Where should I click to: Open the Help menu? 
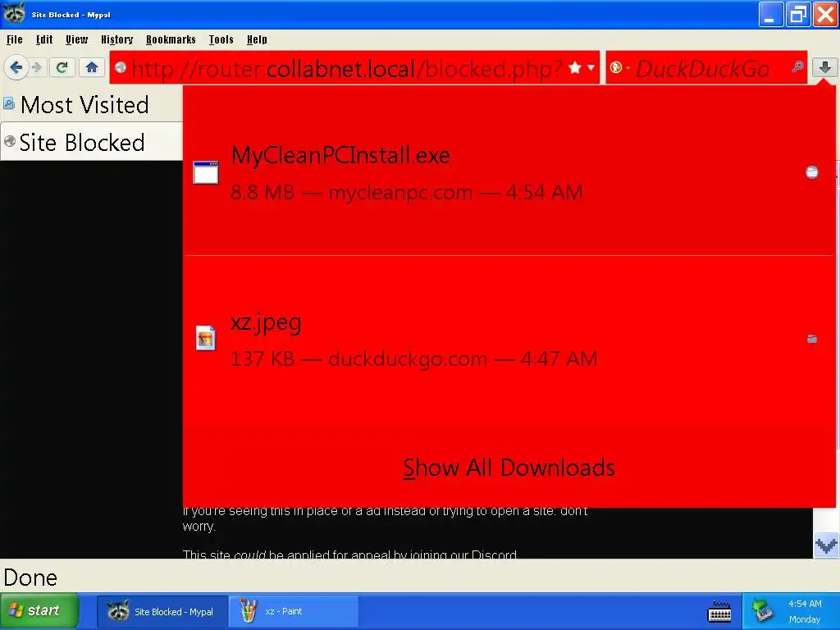(257, 39)
